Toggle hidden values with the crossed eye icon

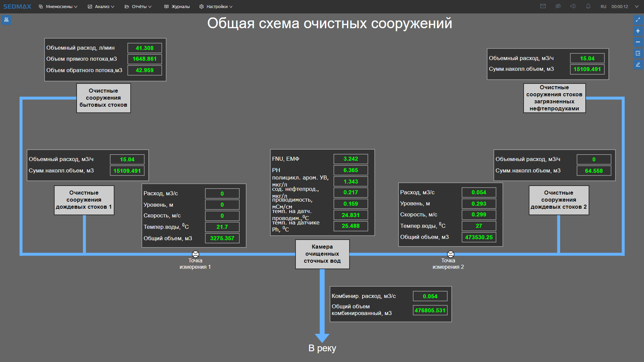558,6
